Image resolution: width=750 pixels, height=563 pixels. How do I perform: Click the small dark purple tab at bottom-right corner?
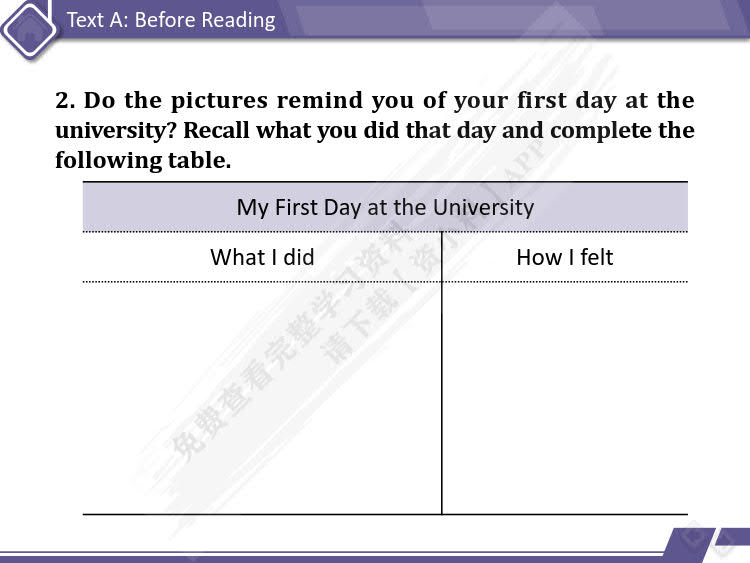733,536
